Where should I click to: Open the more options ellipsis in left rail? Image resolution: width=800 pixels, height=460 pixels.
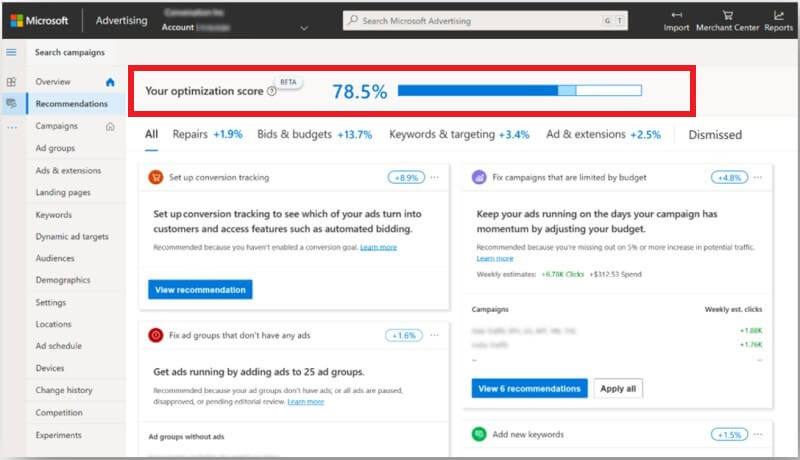coord(12,127)
